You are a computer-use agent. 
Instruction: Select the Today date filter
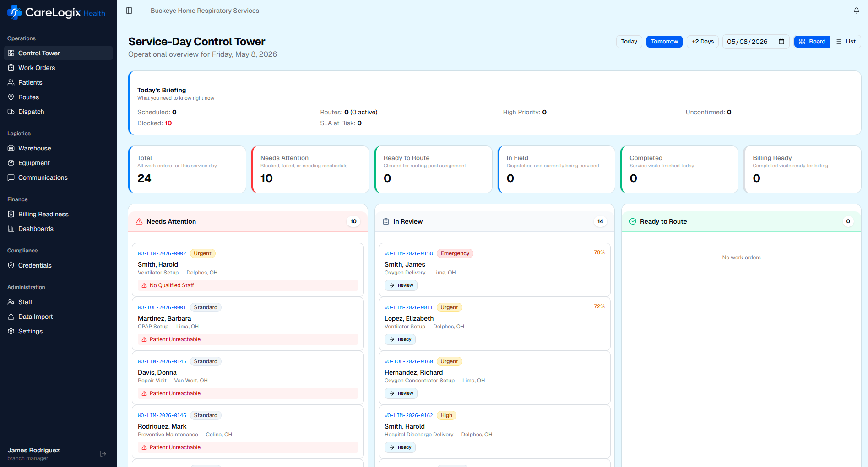[629, 42]
